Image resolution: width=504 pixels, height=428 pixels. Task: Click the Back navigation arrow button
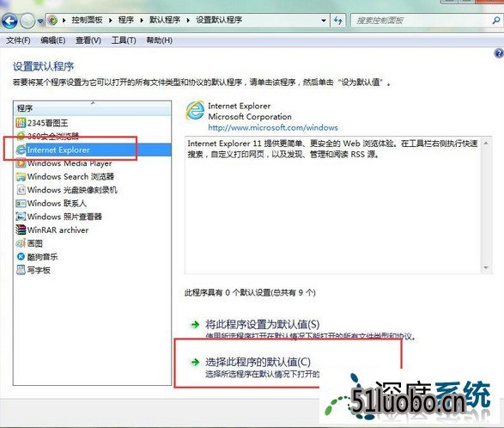tap(9, 21)
